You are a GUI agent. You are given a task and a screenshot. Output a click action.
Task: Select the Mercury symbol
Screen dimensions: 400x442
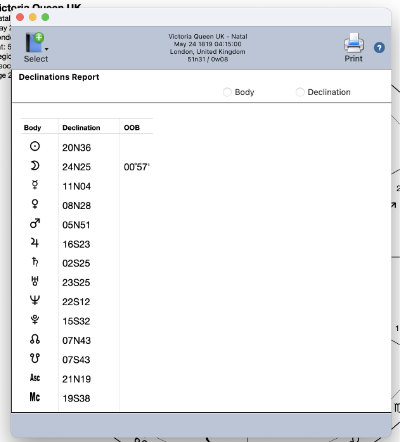[x=35, y=185]
